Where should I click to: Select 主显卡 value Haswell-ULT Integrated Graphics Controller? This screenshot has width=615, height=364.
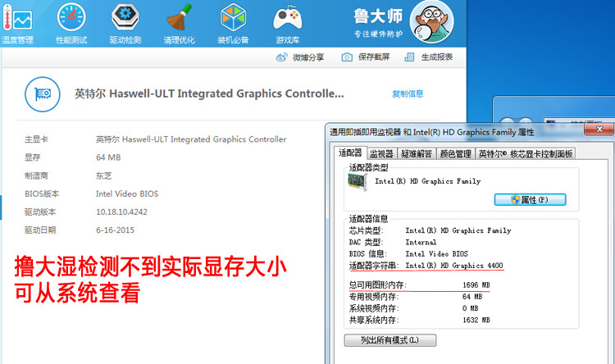(x=191, y=139)
